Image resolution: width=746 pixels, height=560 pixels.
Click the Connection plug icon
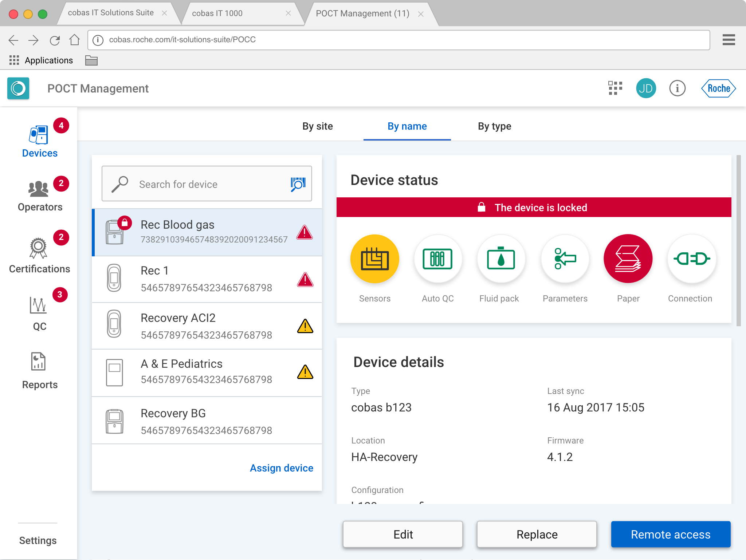[691, 259]
